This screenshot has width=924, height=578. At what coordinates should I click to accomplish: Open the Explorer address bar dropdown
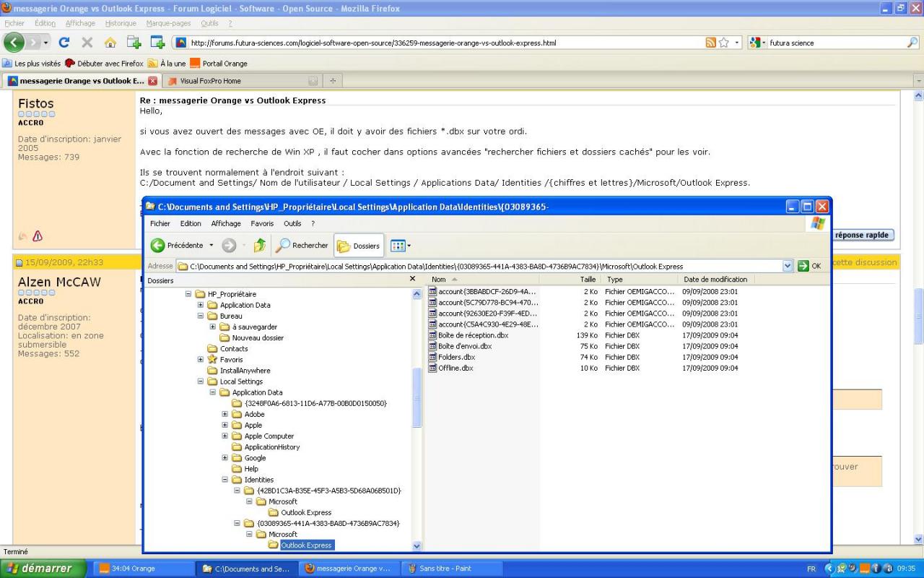coord(788,266)
